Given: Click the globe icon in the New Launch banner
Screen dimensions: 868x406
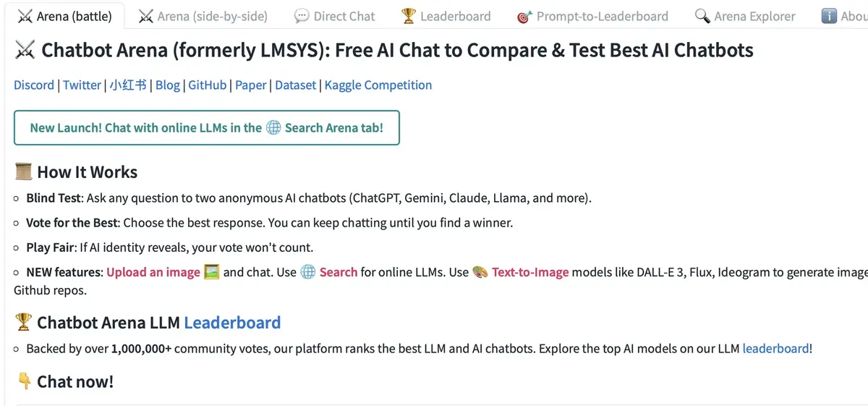Looking at the screenshot, I should pos(273,128).
